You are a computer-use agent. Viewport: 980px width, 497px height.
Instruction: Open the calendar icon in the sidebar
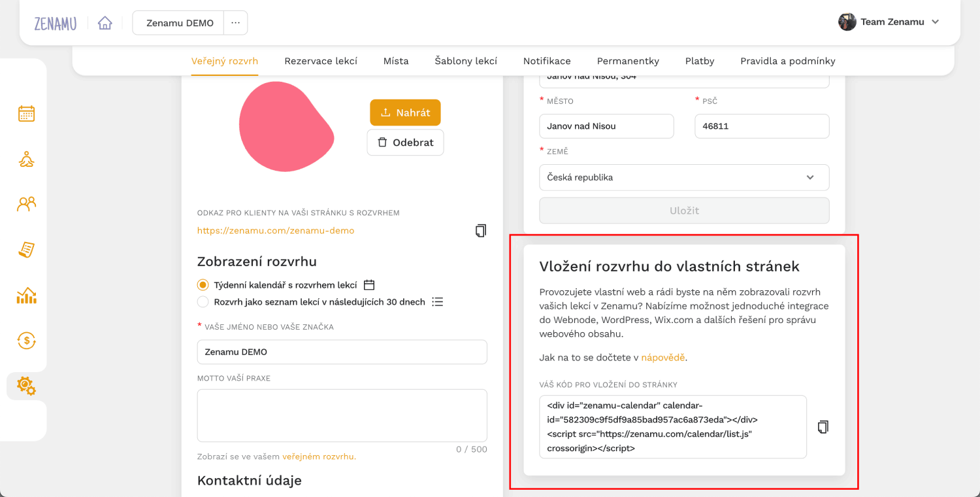tap(26, 114)
